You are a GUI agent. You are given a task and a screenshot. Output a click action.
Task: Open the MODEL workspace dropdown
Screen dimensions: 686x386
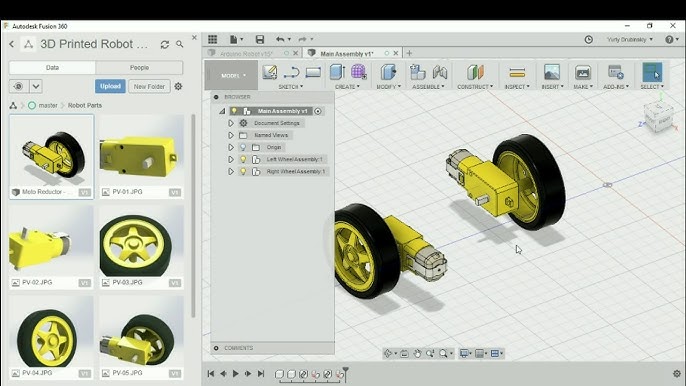tap(233, 76)
